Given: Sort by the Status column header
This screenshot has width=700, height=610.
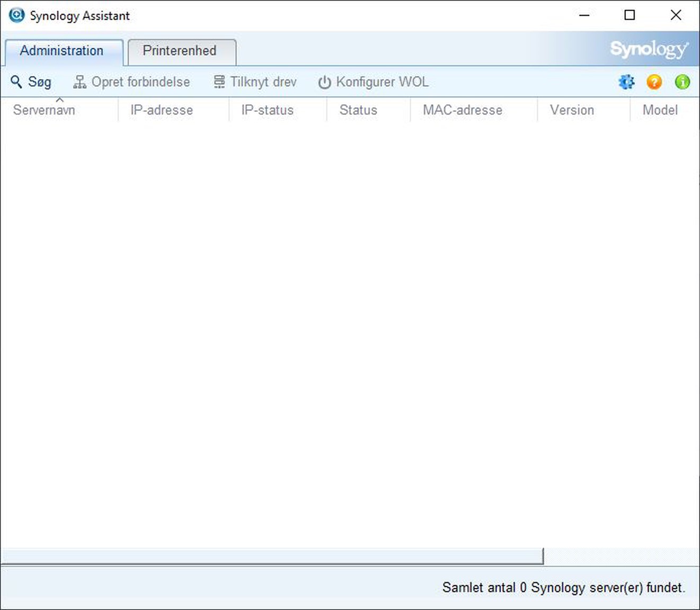Looking at the screenshot, I should (x=369, y=110).
